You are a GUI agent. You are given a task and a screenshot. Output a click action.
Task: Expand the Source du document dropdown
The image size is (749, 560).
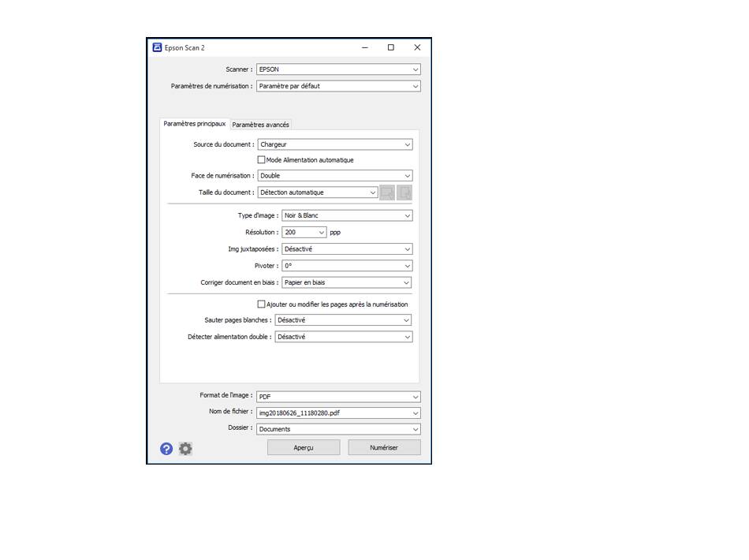(x=335, y=144)
